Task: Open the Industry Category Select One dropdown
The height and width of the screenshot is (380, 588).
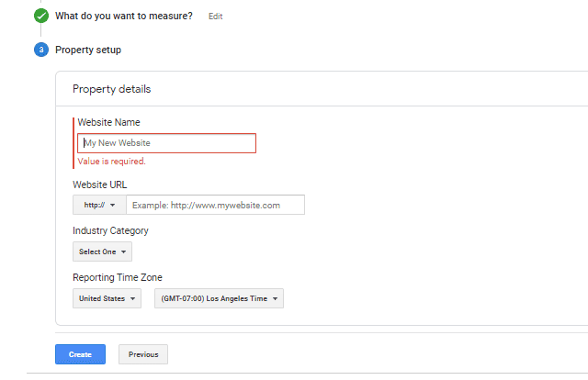Action: pyautogui.click(x=102, y=251)
